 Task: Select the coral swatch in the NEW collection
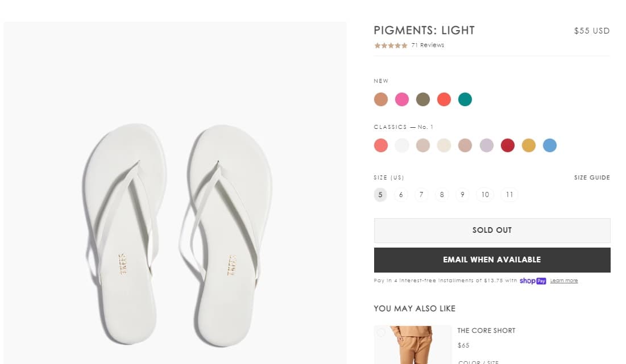click(x=444, y=99)
